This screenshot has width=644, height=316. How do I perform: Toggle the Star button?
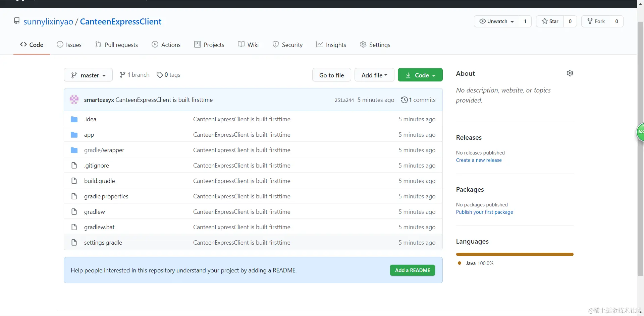(550, 21)
